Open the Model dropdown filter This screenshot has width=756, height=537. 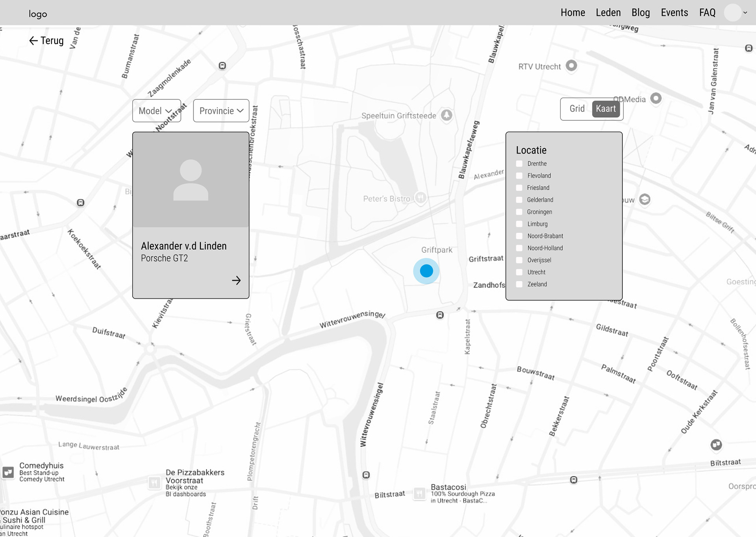[156, 111]
